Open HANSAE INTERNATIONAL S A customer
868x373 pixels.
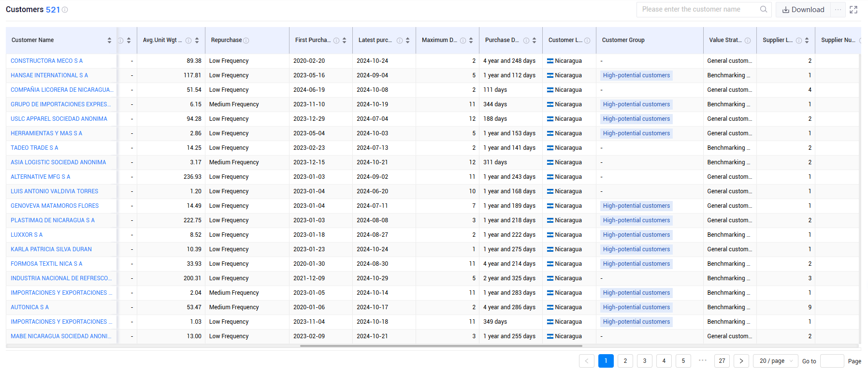click(x=49, y=75)
